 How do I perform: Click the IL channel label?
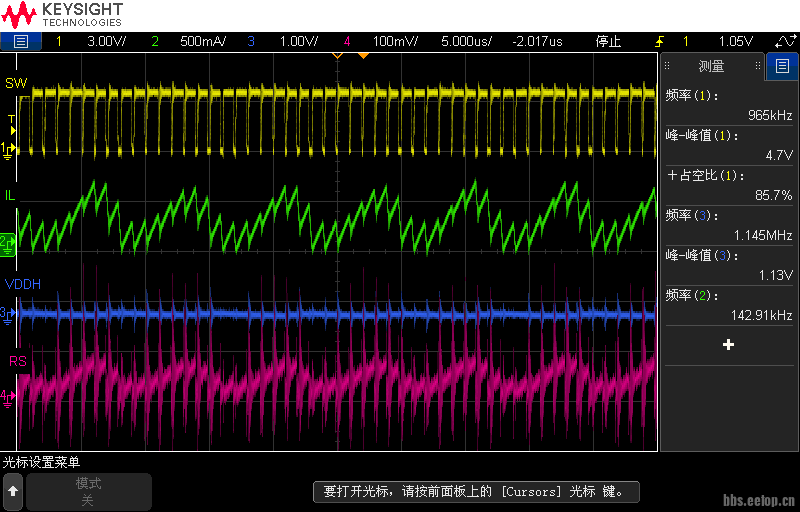click(10, 195)
